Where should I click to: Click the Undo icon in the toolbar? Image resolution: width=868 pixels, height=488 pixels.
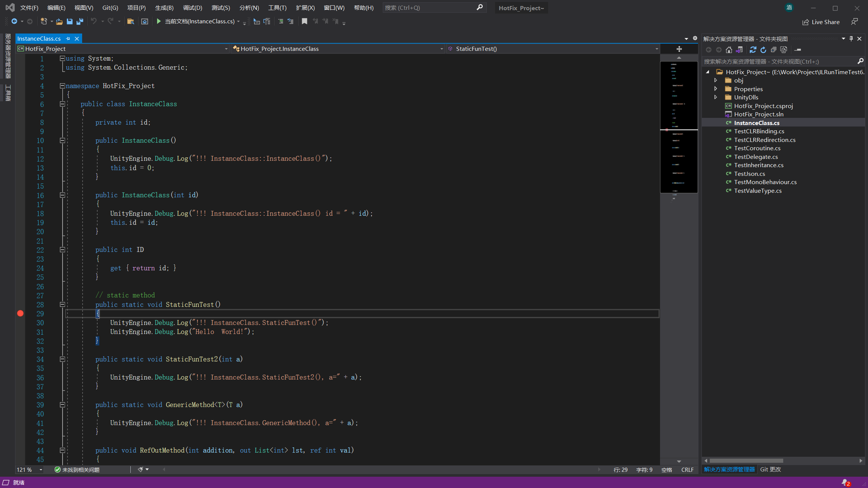click(x=94, y=21)
